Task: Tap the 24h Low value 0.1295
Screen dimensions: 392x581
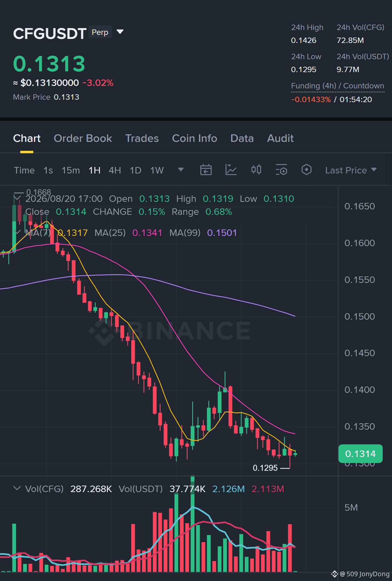Action: pyautogui.click(x=304, y=69)
